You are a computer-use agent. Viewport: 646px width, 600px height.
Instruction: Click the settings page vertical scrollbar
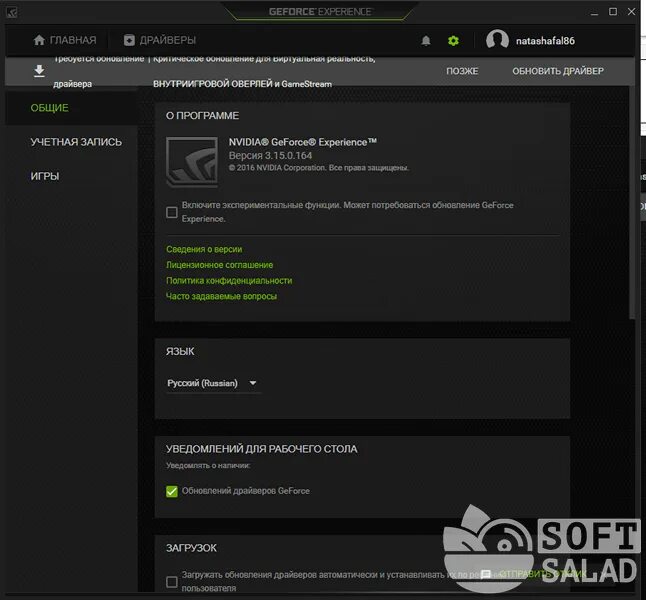[632, 202]
